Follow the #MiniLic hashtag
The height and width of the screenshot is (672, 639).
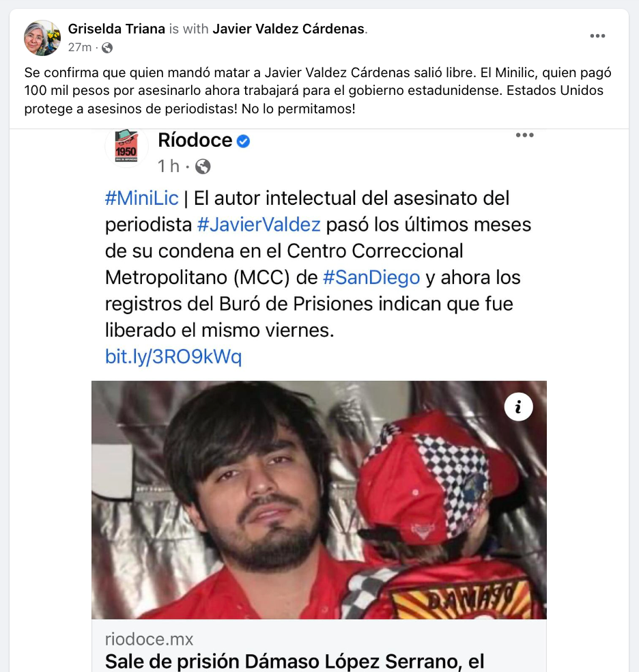pos(142,198)
